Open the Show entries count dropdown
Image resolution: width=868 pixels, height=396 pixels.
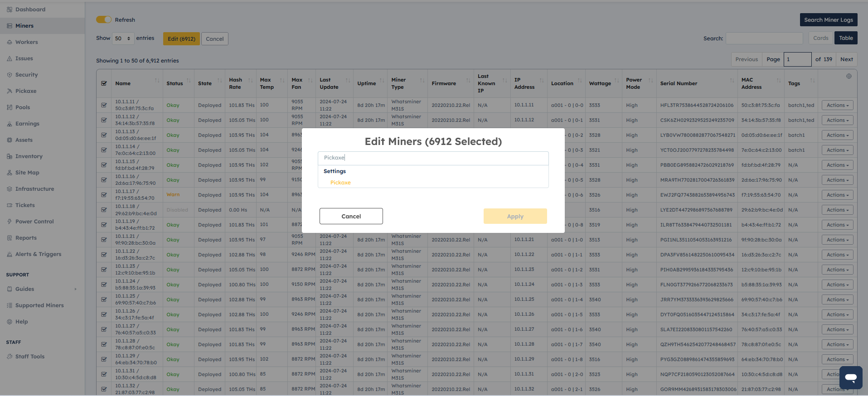tap(123, 39)
